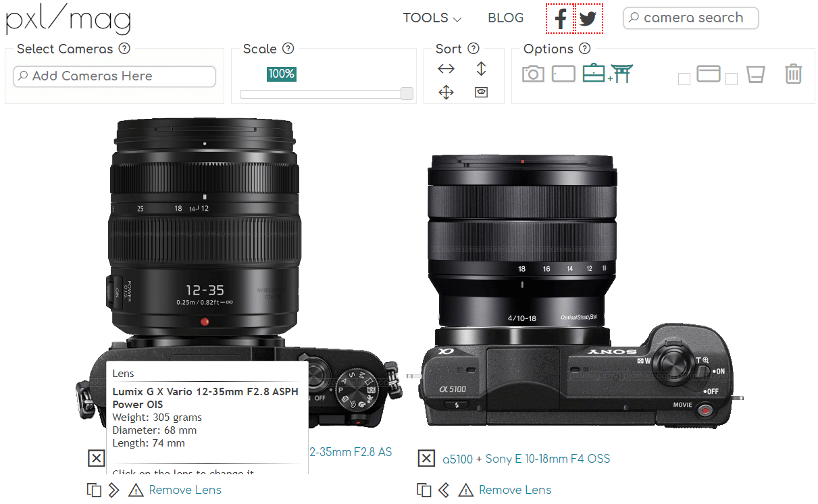
Task: Open the Twitter page icon
Action: (x=588, y=18)
